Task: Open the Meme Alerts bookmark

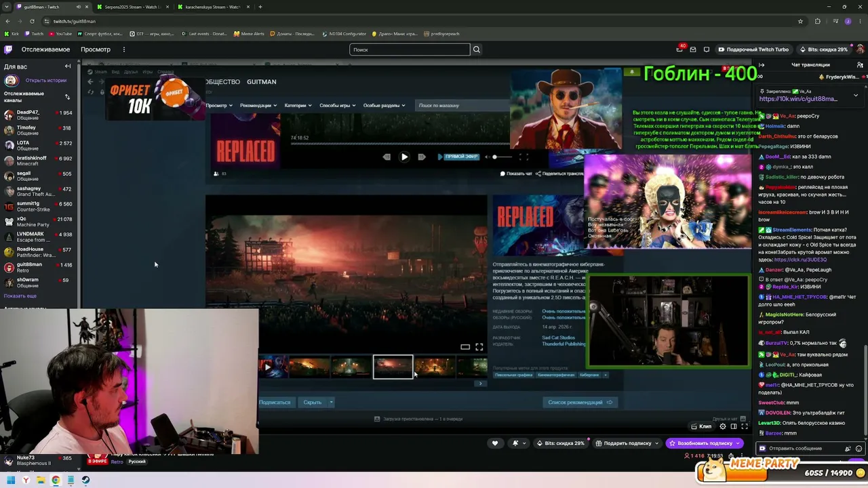Action: tap(249, 34)
